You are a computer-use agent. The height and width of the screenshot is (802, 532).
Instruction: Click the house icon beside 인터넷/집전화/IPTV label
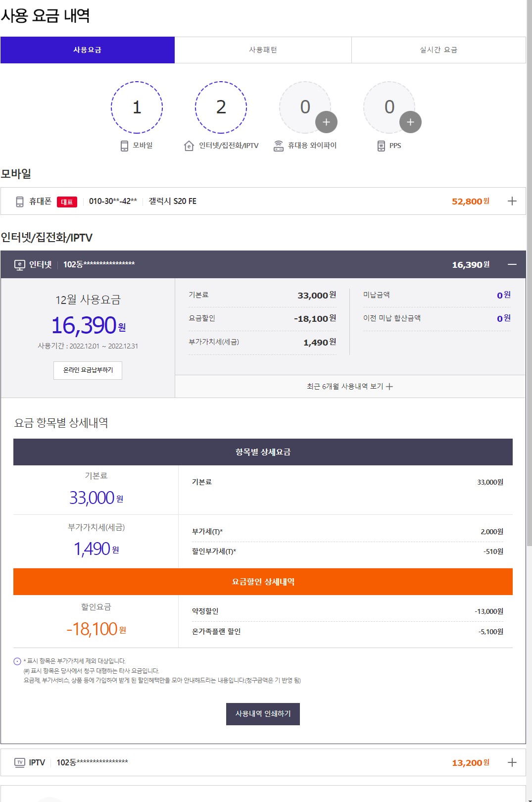189,146
